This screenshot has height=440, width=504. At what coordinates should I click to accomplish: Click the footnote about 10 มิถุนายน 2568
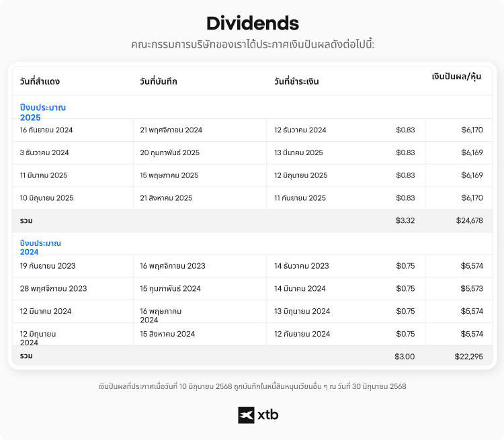click(252, 387)
